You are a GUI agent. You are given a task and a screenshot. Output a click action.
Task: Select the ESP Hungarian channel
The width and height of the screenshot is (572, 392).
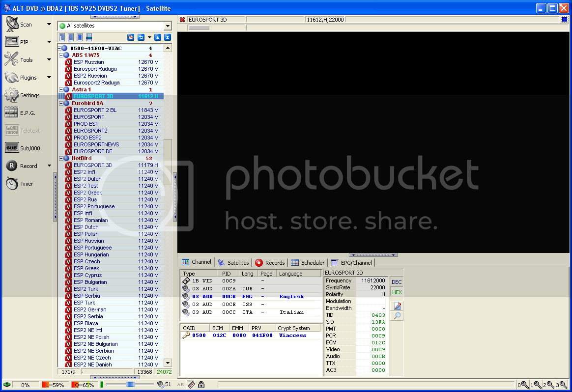click(111, 254)
